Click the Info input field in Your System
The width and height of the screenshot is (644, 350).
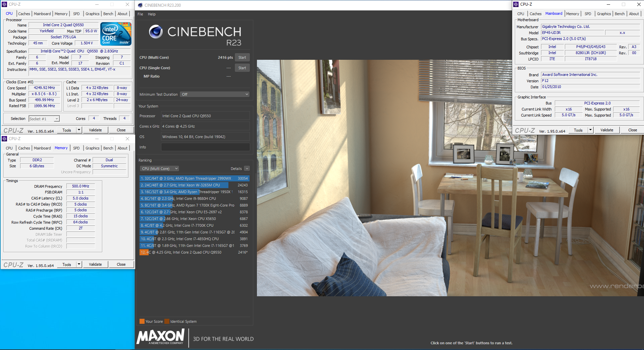click(205, 147)
